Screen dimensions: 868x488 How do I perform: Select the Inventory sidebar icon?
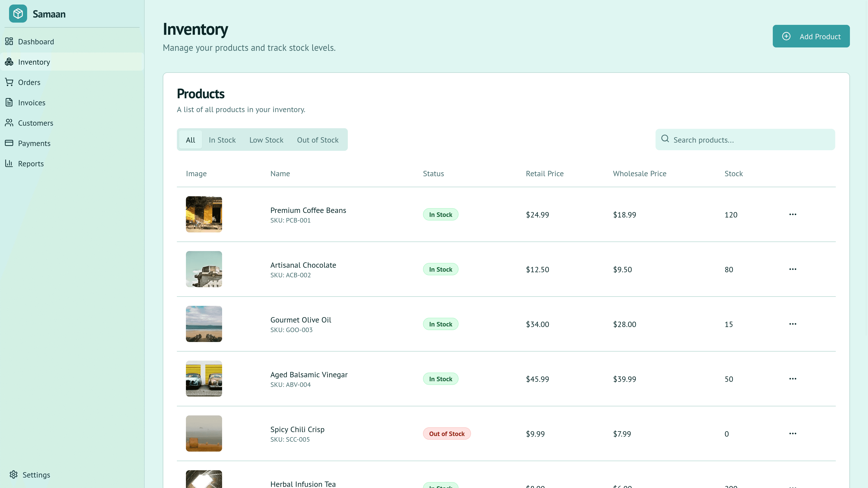pos(9,62)
